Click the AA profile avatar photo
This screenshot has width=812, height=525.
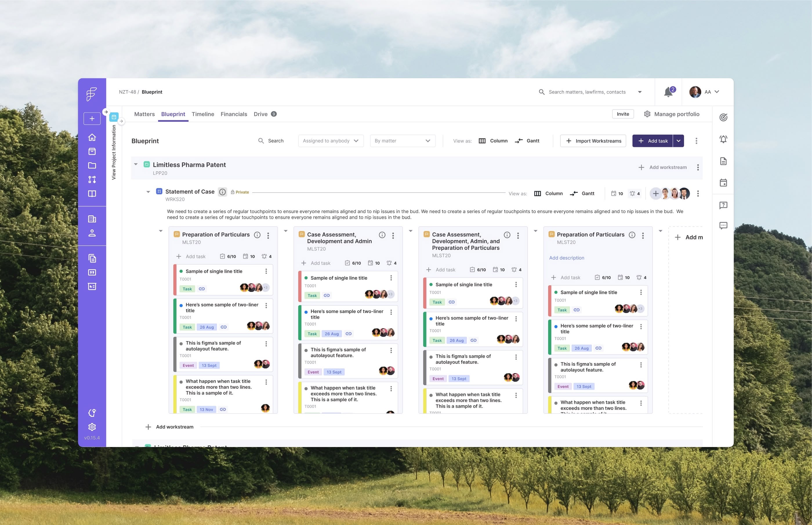695,92
